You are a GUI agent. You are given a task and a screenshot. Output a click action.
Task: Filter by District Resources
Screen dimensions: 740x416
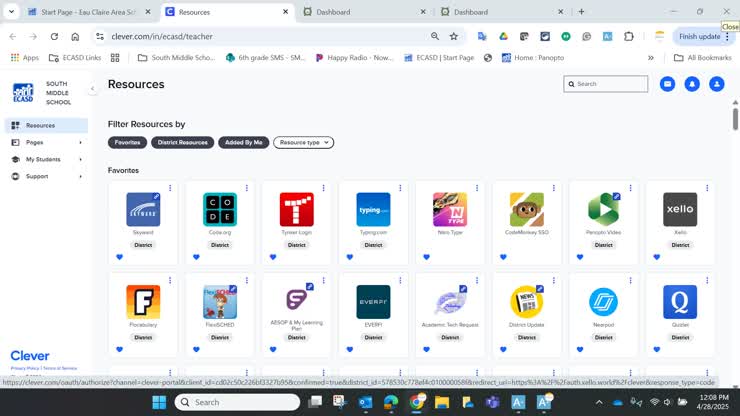[x=183, y=143]
